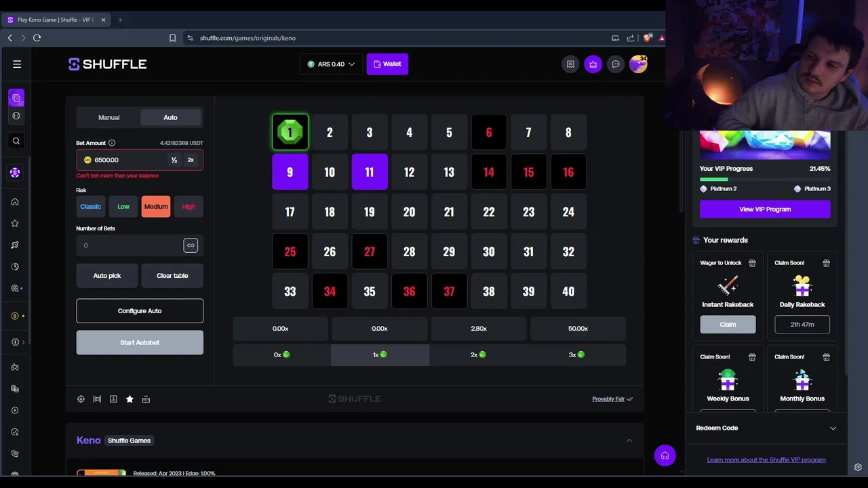Select the sports ball icon in the sidebar
The height and width of the screenshot is (488, 868).
[x=17, y=116]
